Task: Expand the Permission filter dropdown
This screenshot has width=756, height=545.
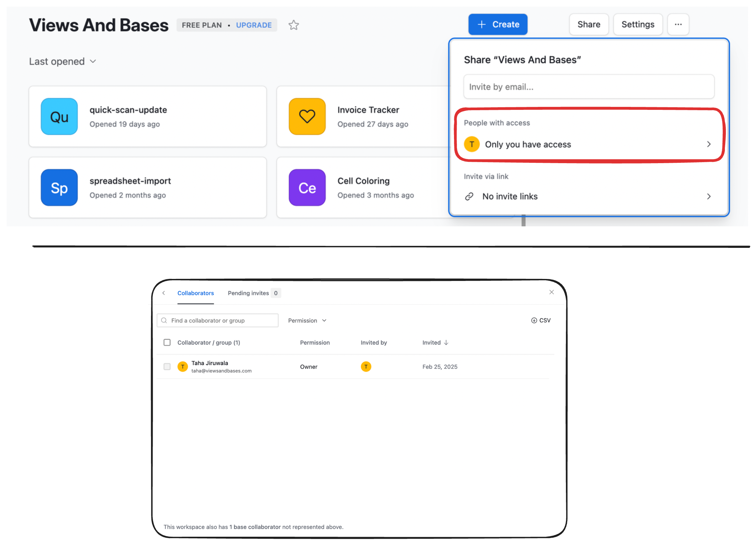Action: tap(306, 320)
